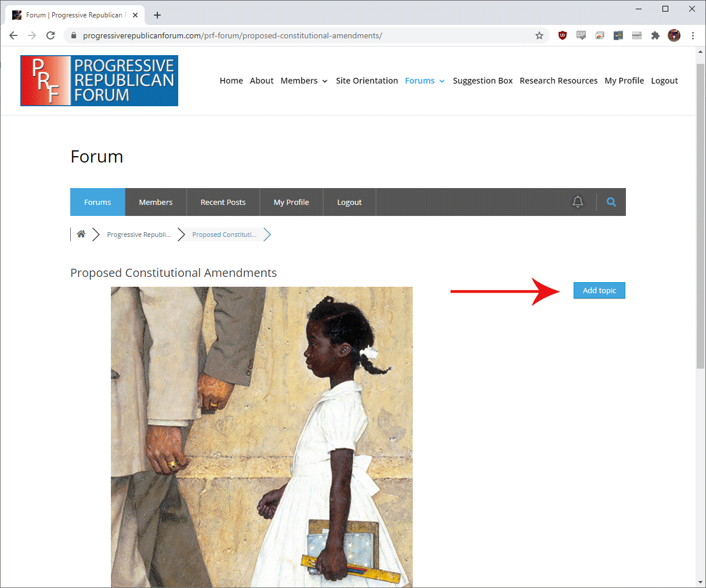Open Chrome's three-dot menu
Viewport: 706px width, 588px height.
pyautogui.click(x=693, y=35)
